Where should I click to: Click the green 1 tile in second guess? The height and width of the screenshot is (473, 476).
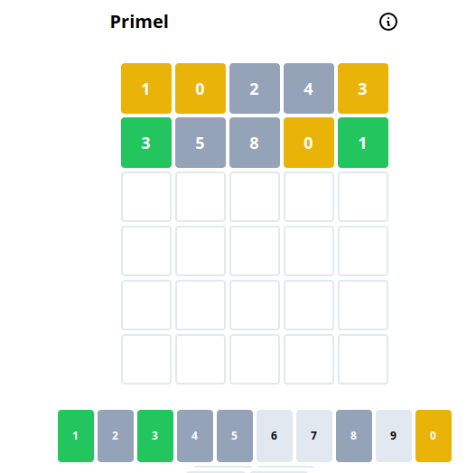(363, 143)
